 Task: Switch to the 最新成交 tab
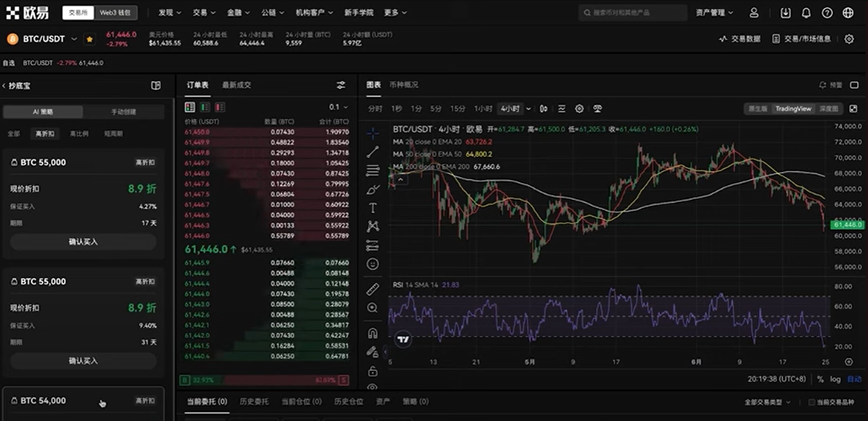tap(237, 85)
